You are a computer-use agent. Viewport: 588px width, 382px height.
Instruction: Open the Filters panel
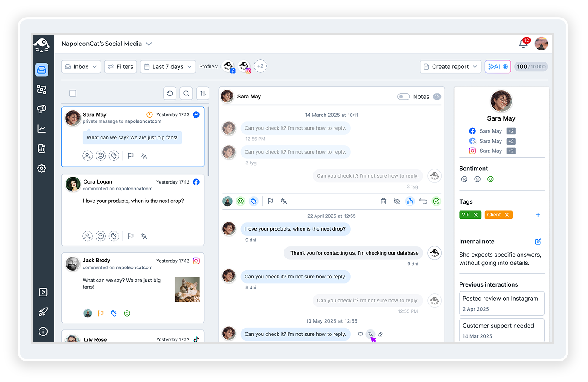click(120, 66)
